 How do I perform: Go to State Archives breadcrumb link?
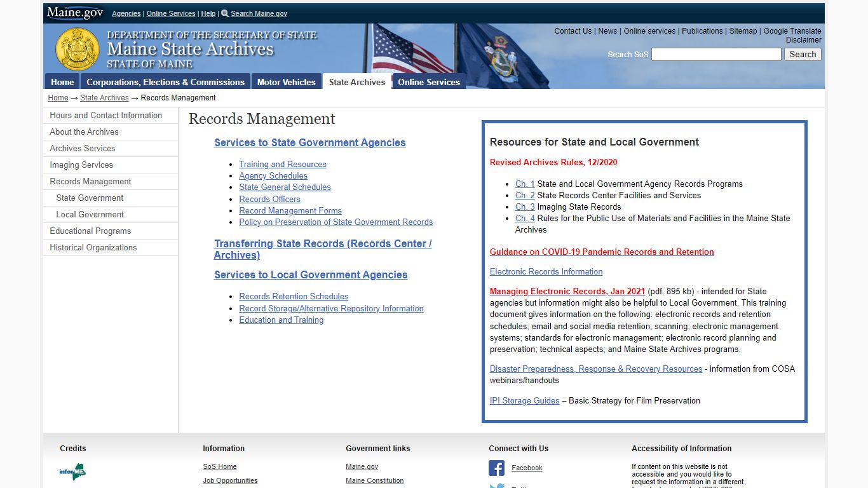click(x=104, y=98)
